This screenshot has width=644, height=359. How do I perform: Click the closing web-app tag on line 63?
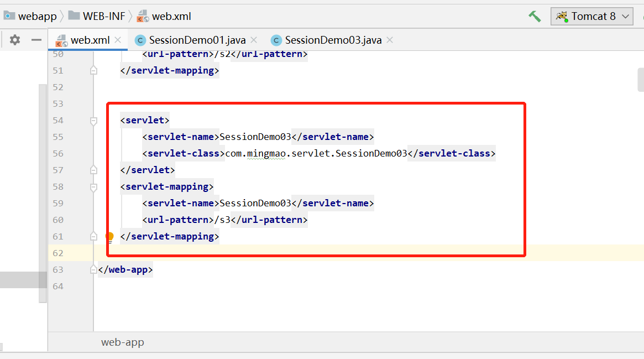click(125, 269)
